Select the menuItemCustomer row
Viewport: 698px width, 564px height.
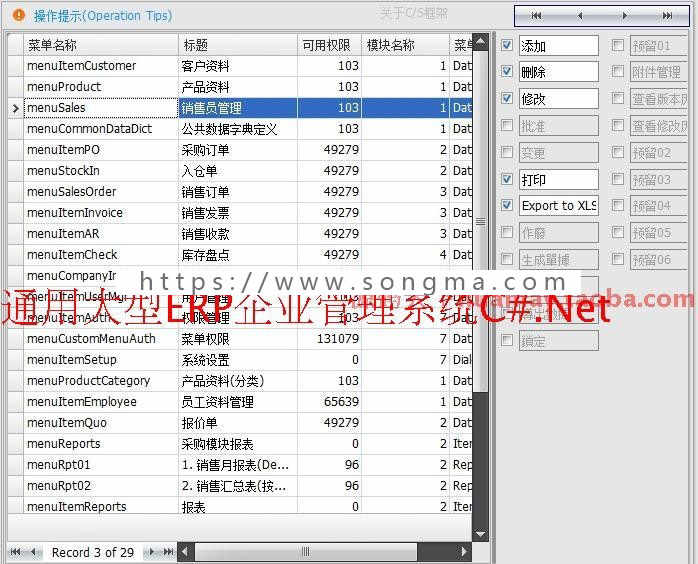click(240, 66)
